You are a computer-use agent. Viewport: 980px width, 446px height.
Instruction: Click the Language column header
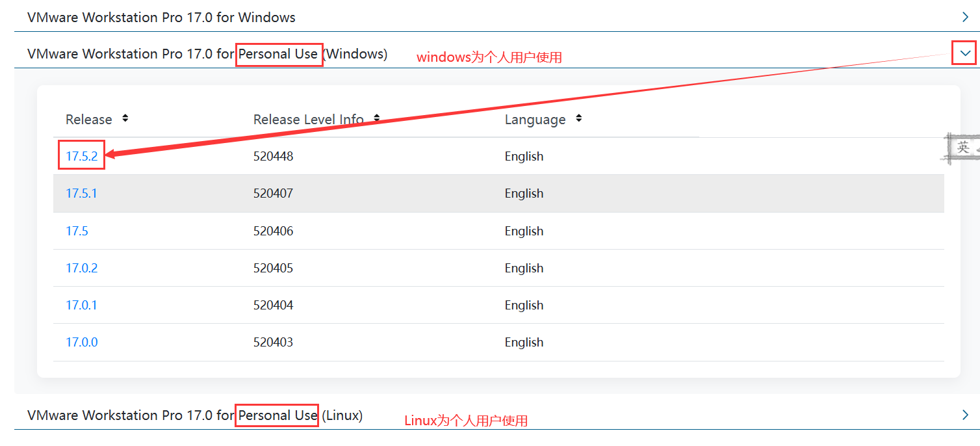[x=535, y=120]
